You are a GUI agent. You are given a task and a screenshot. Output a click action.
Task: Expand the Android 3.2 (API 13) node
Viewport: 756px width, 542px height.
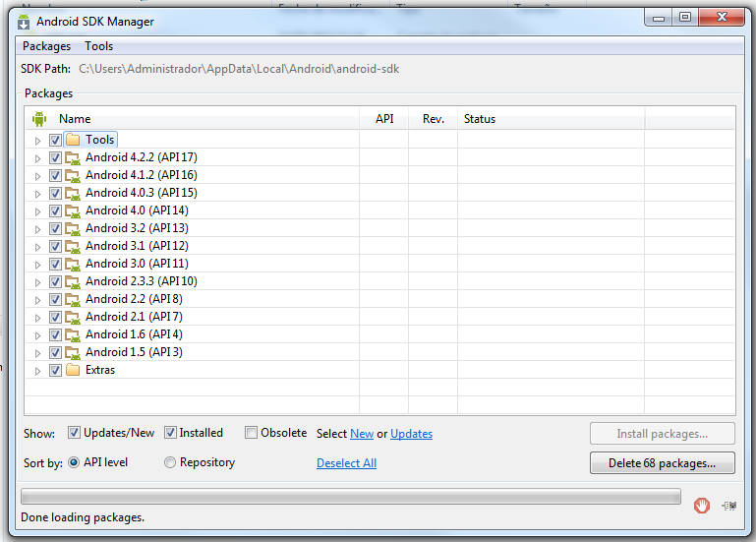click(37, 229)
